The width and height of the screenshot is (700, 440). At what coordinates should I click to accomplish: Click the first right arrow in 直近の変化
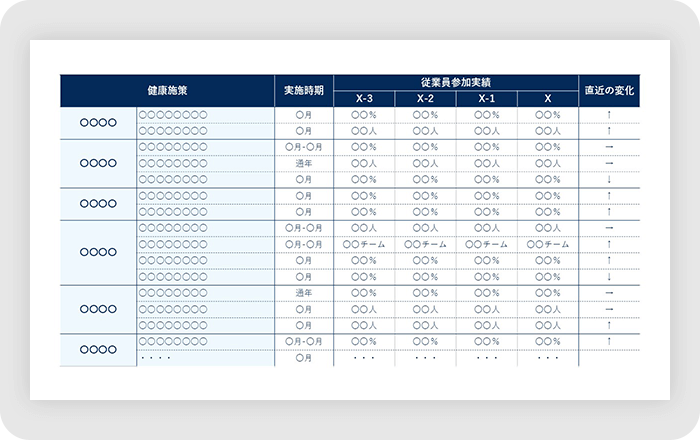click(x=610, y=147)
